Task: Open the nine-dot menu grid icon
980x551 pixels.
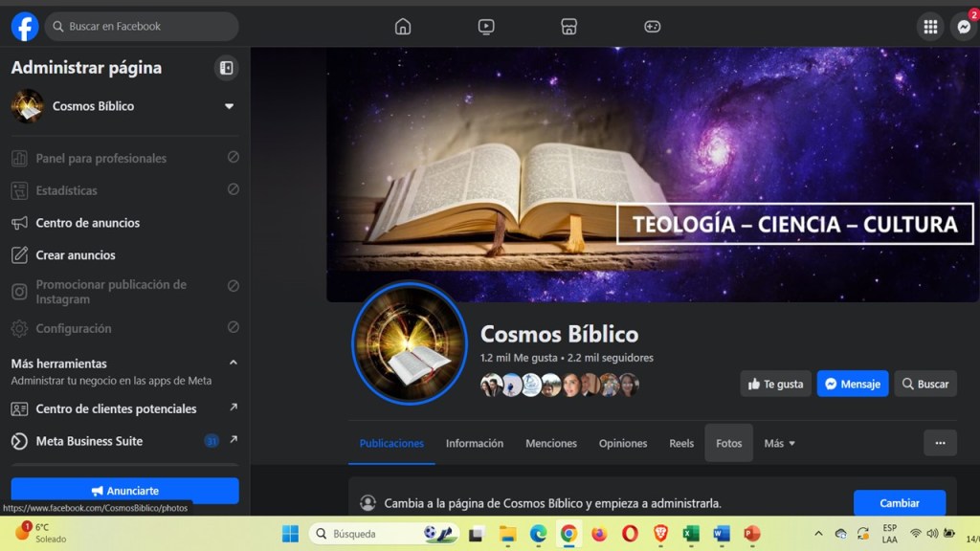Action: tap(929, 27)
